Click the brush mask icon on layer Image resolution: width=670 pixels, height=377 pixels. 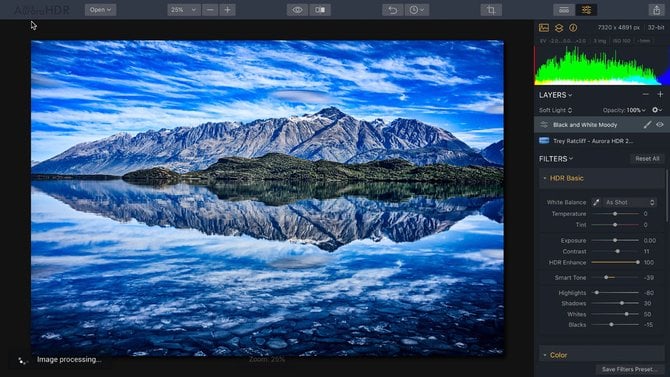coord(647,125)
